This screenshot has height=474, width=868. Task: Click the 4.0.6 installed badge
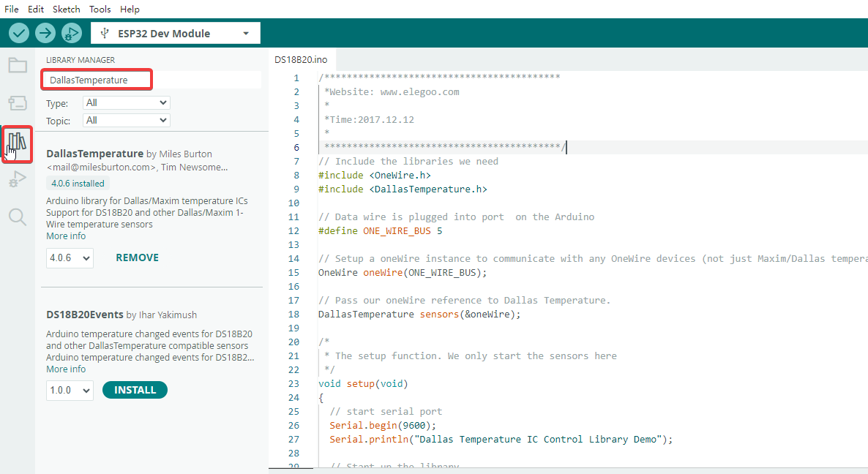pos(78,183)
